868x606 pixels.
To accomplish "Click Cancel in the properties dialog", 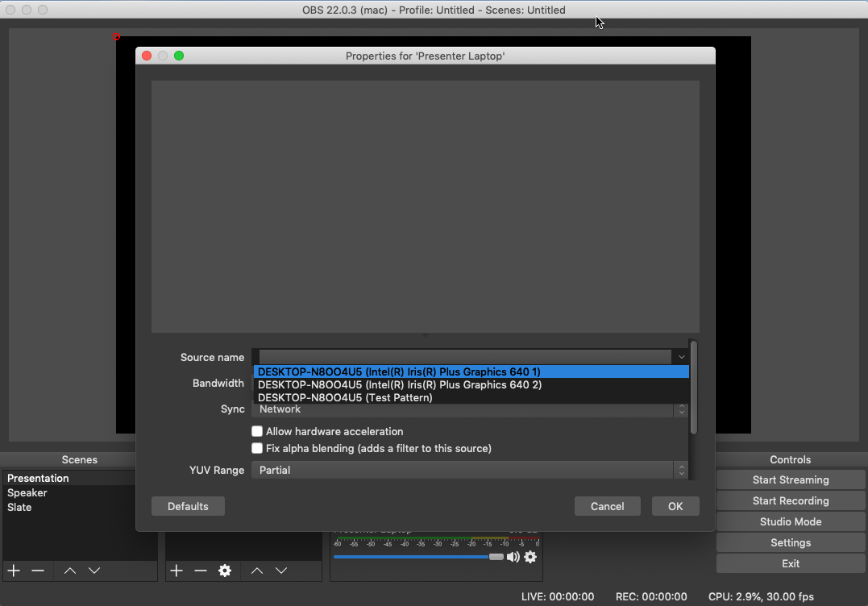I will click(607, 506).
